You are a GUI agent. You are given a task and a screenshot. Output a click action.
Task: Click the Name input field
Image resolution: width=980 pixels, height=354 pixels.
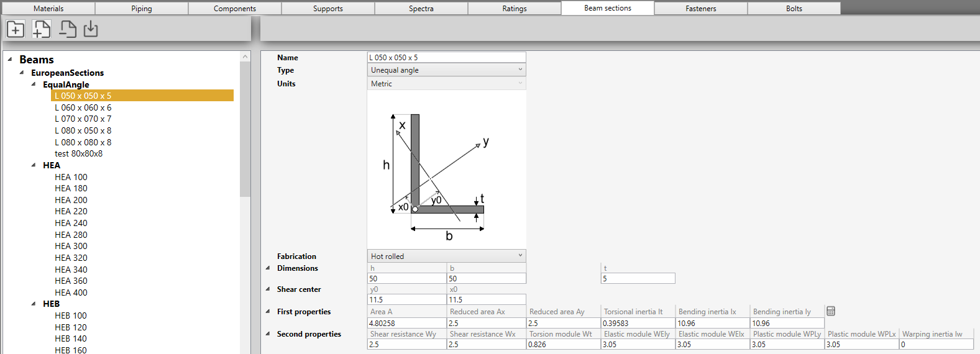(x=447, y=57)
